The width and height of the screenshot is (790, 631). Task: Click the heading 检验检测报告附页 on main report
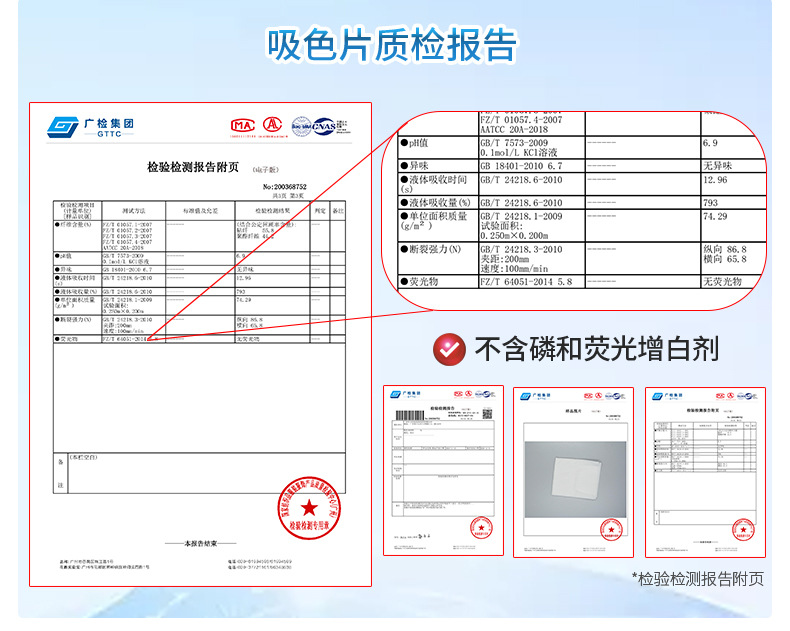pos(192,167)
